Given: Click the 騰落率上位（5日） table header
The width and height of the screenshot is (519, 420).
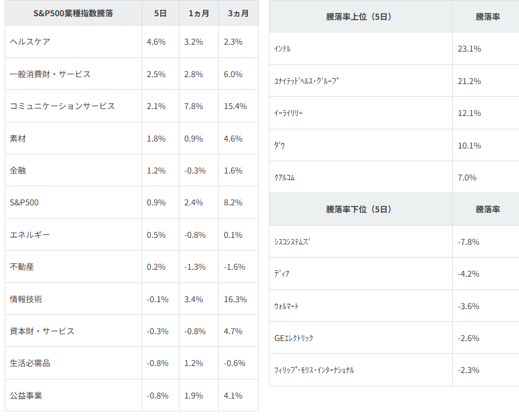Looking at the screenshot, I should pyautogui.click(x=359, y=17).
